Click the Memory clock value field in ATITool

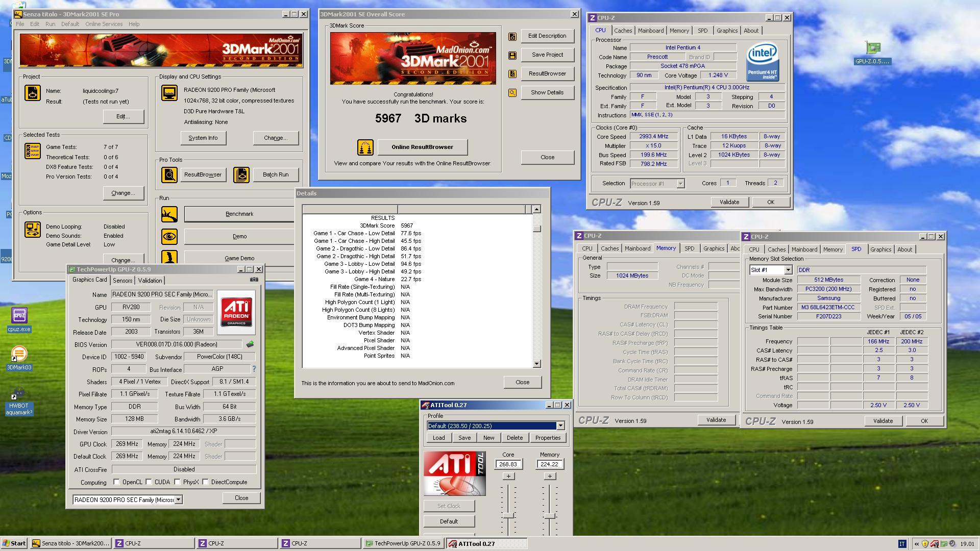pyautogui.click(x=550, y=464)
